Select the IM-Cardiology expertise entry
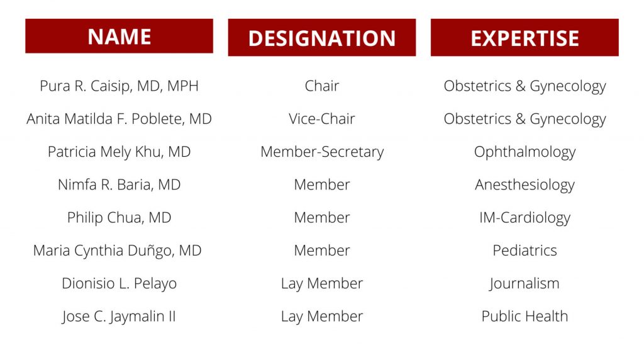Viewport: 644px width, 362px height. (525, 218)
